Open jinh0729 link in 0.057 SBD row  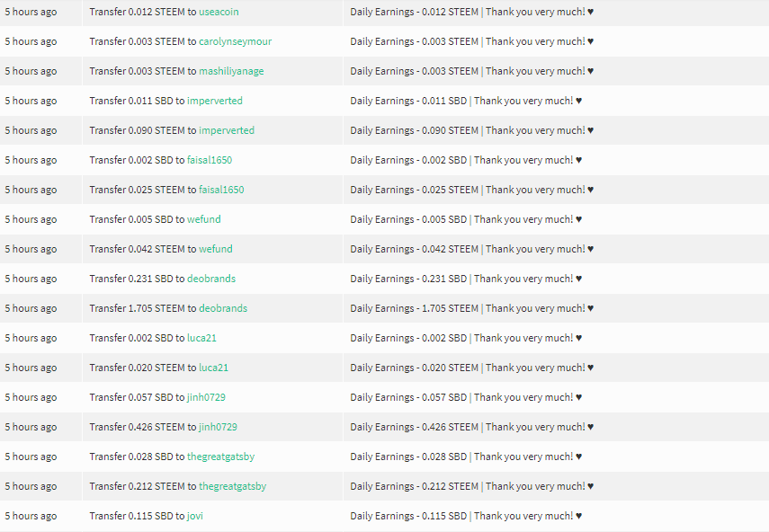click(206, 397)
